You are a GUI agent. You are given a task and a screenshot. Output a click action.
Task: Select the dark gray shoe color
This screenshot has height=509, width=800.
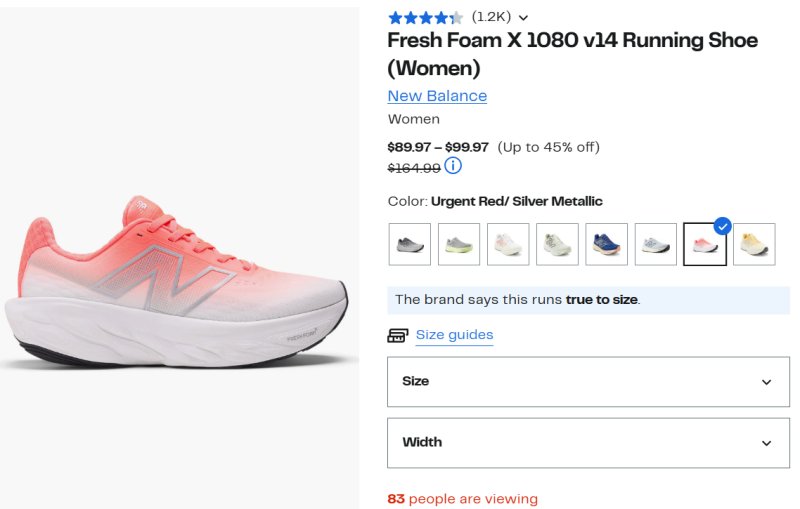click(x=410, y=244)
